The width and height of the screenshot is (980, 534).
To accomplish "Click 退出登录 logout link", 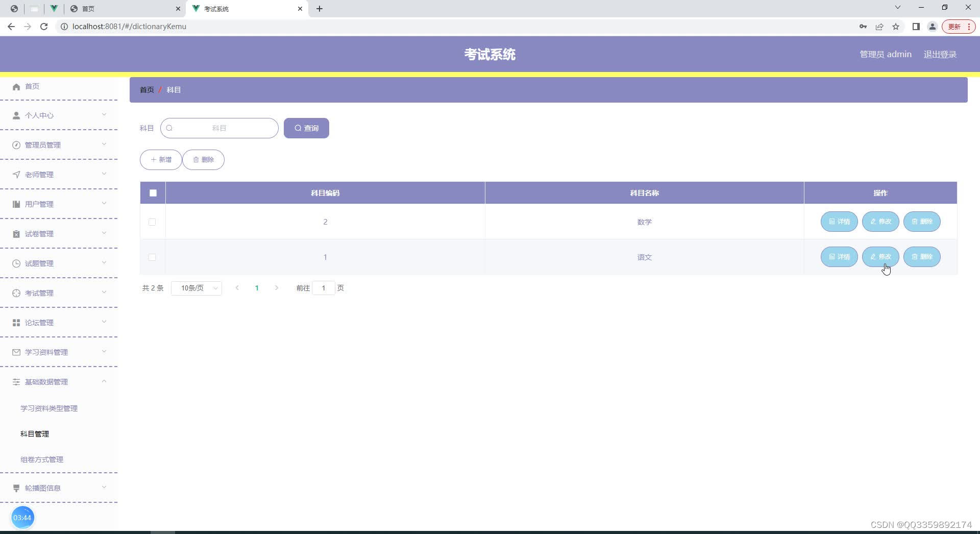I will coord(940,55).
